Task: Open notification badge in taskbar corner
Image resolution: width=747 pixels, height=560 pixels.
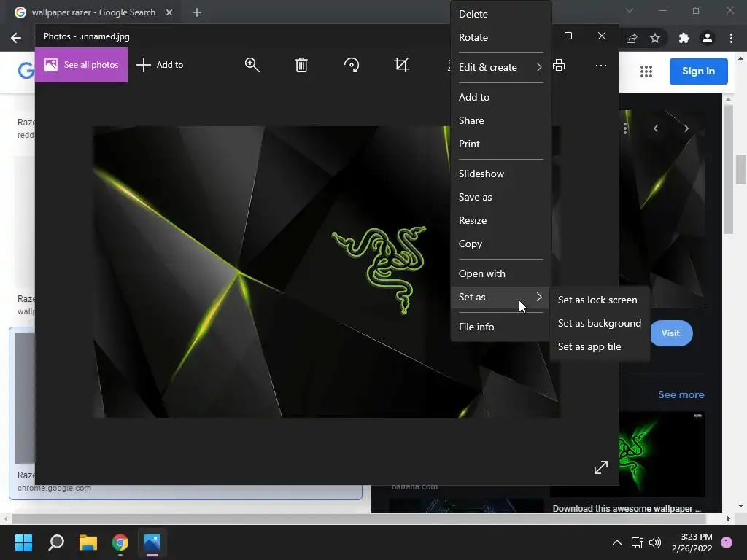Action: [x=727, y=542]
